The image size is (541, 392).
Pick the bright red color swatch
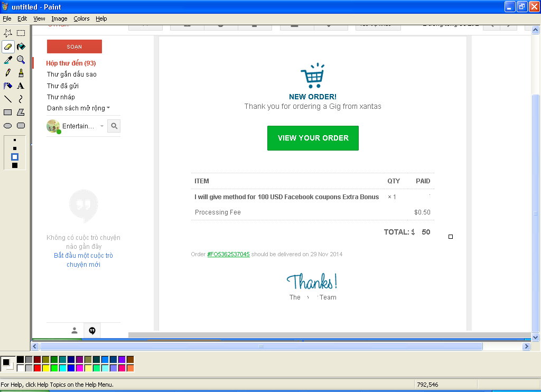[38, 368]
